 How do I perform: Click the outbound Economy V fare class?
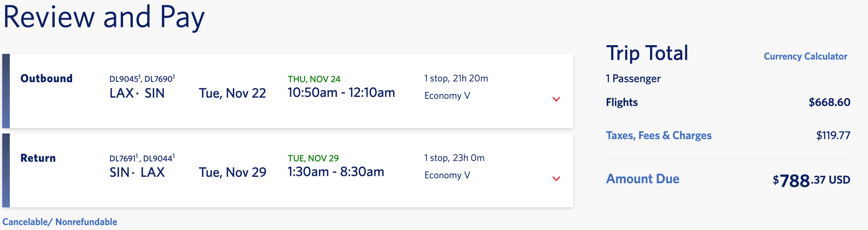[x=447, y=96]
